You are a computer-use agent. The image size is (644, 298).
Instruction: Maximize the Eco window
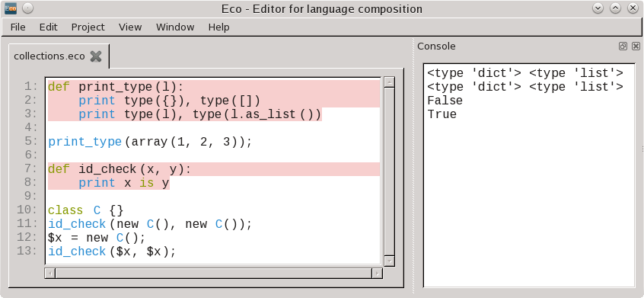(x=615, y=8)
